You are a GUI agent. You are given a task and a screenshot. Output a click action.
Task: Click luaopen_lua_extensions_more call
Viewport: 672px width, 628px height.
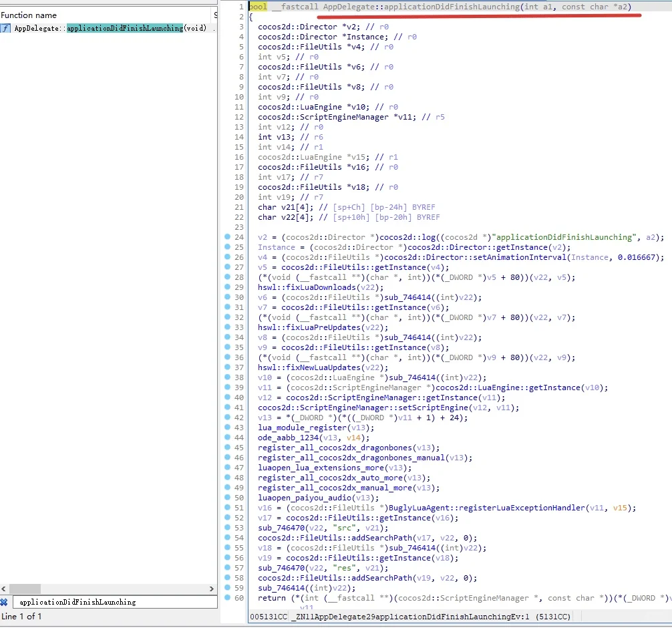321,468
